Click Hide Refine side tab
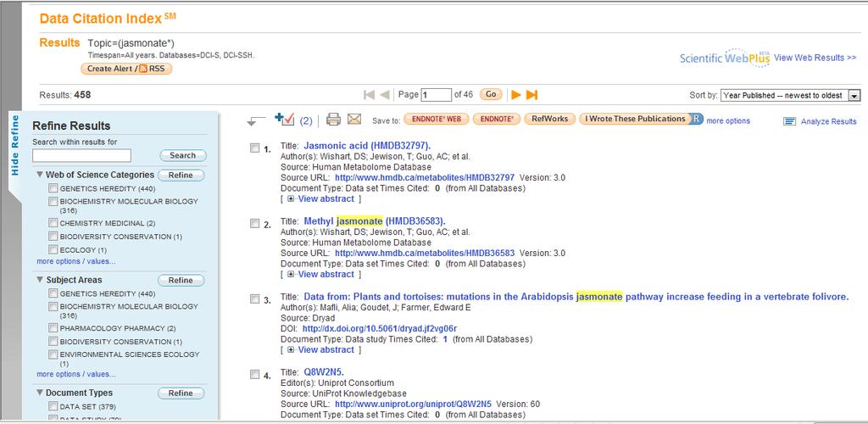The width and height of the screenshot is (868, 424). point(15,145)
